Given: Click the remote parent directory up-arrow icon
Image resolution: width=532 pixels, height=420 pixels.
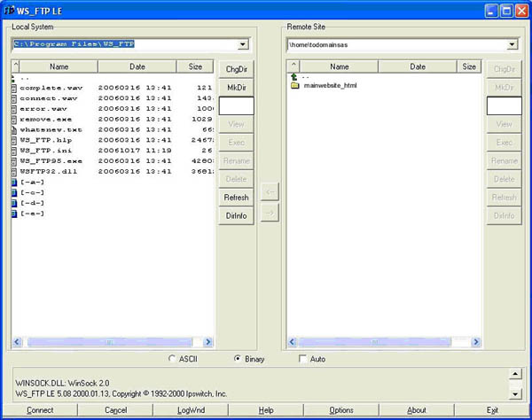Looking at the screenshot, I should point(294,77).
